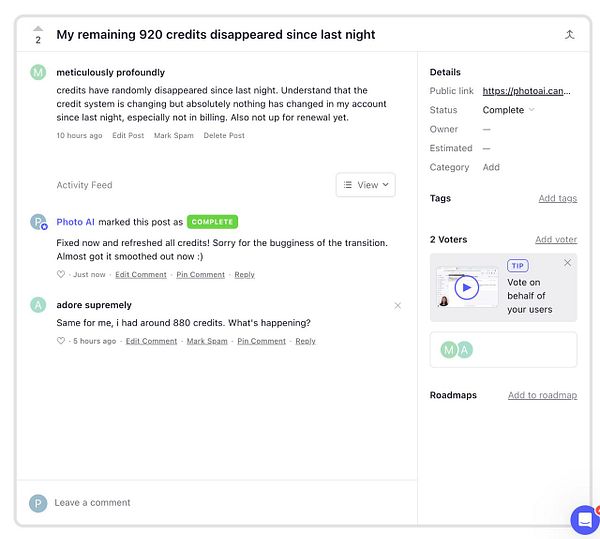Click the A voter avatar
Viewport: 600px width, 539px height.
tap(465, 350)
